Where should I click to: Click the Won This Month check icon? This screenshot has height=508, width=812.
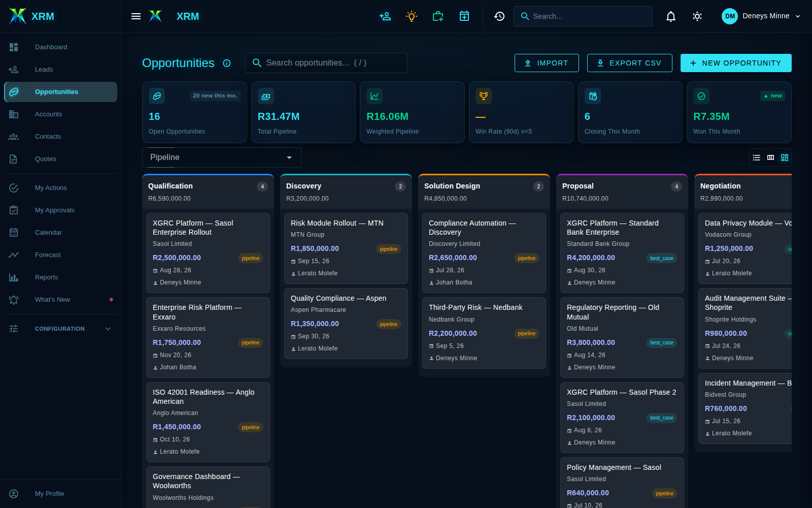click(x=701, y=96)
